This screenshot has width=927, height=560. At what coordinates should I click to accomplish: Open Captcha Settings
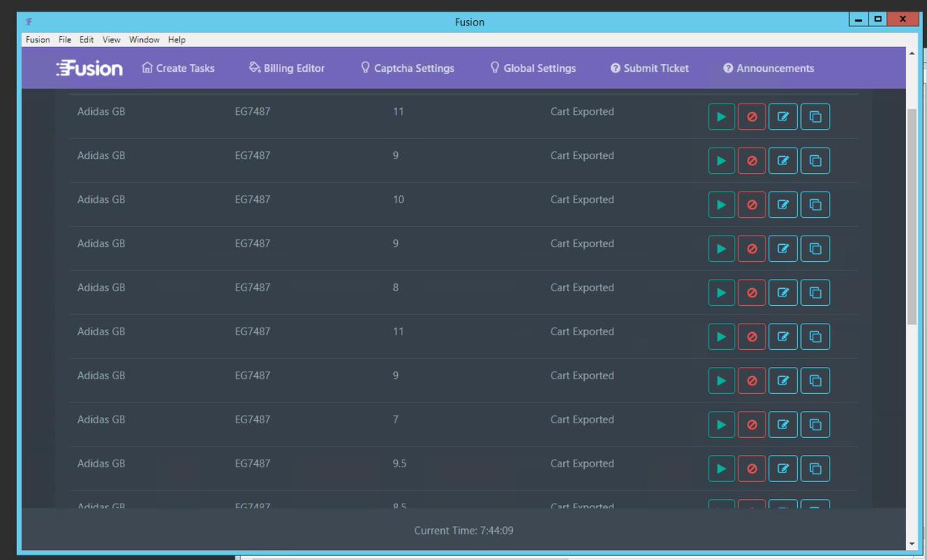(x=407, y=68)
